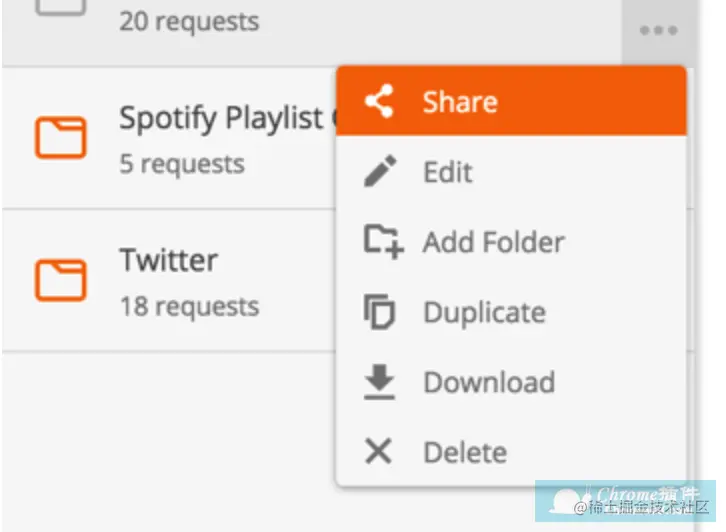This screenshot has width=726, height=532.
Task: Choose Edit in the collection menu
Action: coord(511,171)
